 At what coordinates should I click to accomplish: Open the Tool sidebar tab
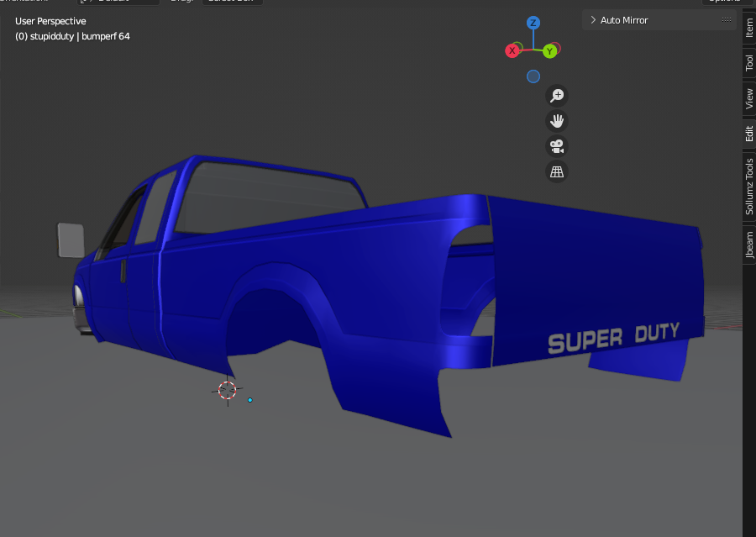click(748, 63)
